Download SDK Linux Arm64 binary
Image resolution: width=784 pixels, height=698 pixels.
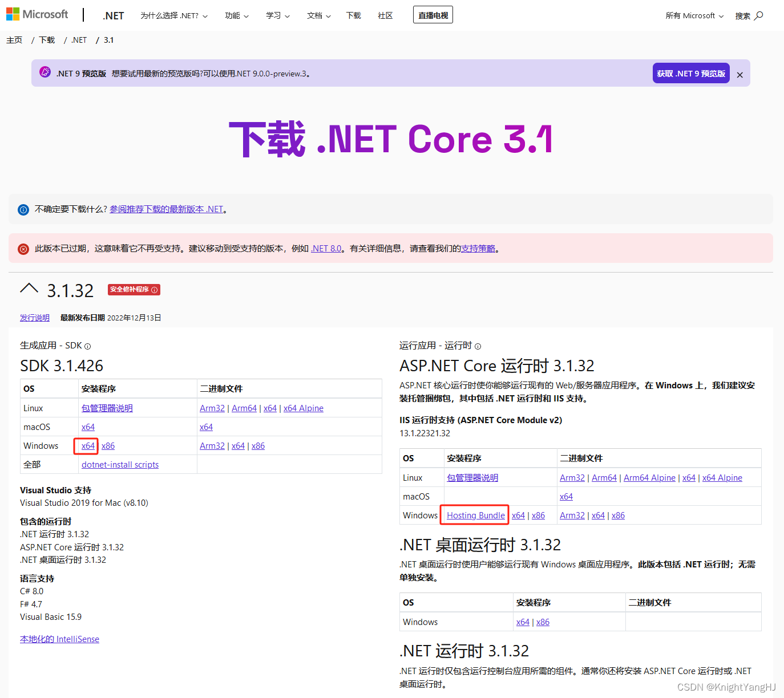coord(244,408)
